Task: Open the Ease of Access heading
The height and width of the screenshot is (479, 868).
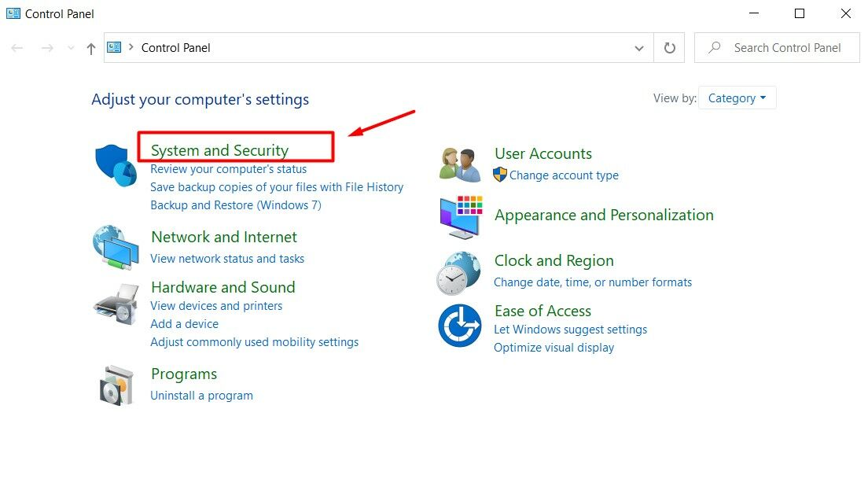Action: pyautogui.click(x=543, y=311)
